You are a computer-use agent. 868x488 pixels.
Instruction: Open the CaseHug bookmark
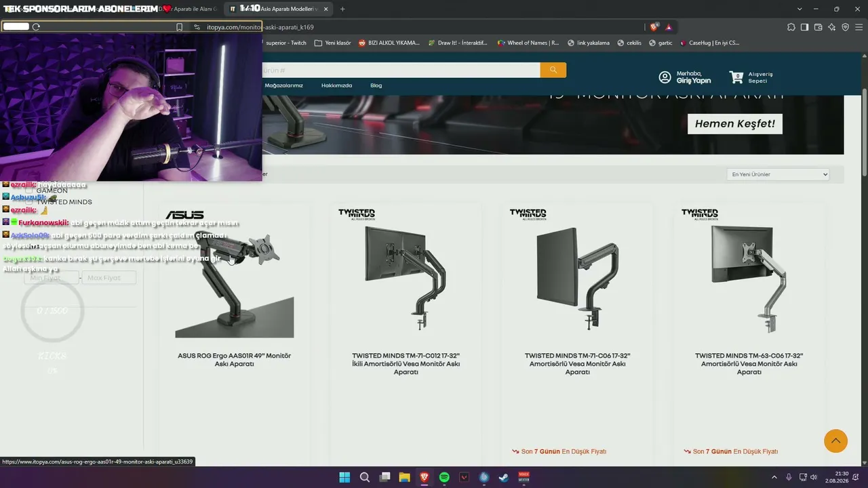point(709,43)
